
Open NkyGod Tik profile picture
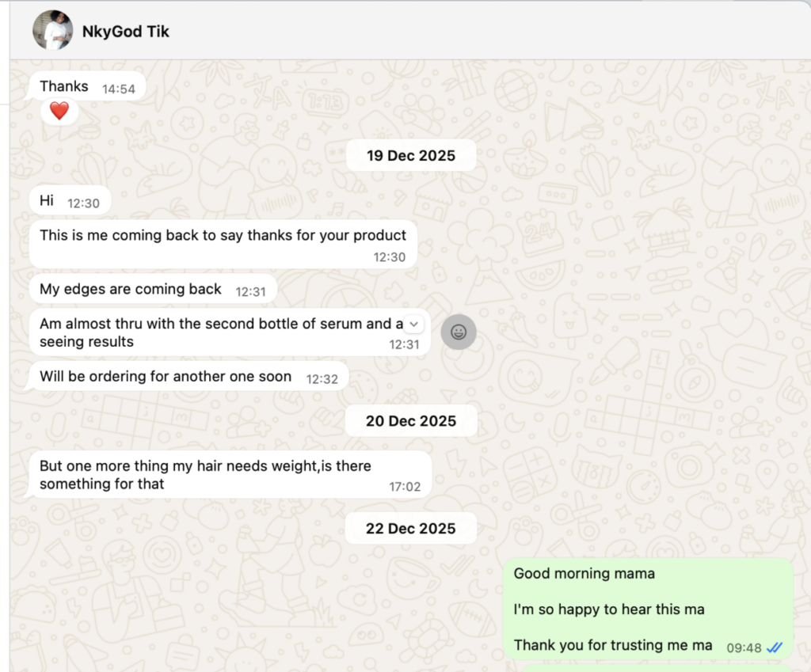[53, 31]
